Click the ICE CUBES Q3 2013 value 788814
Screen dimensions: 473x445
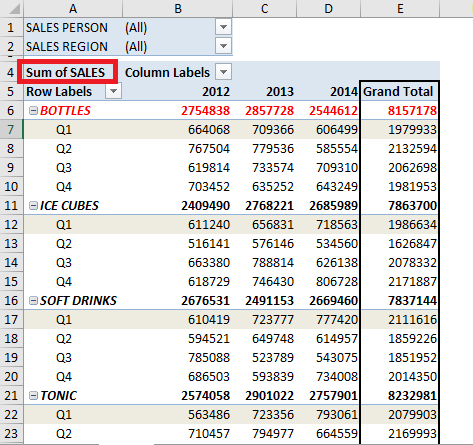pyautogui.click(x=265, y=263)
